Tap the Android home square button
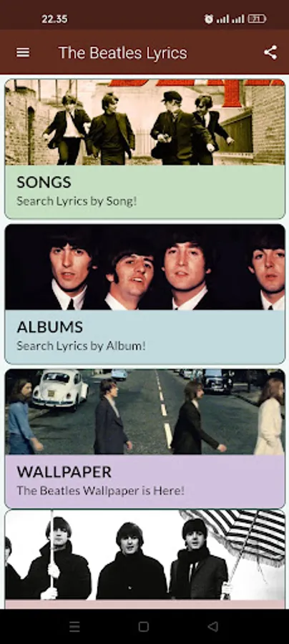289x644 pixels. (144, 626)
